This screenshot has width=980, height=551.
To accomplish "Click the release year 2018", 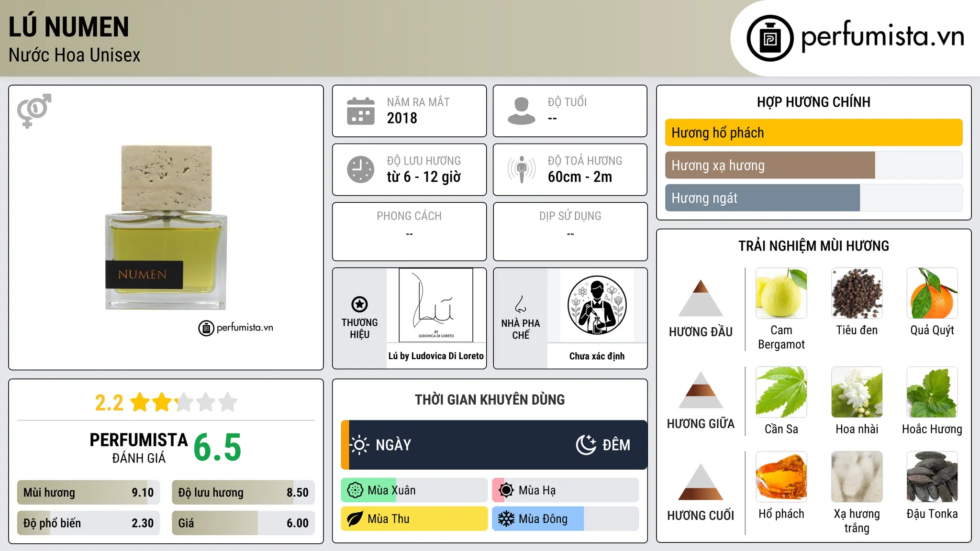I will (402, 118).
